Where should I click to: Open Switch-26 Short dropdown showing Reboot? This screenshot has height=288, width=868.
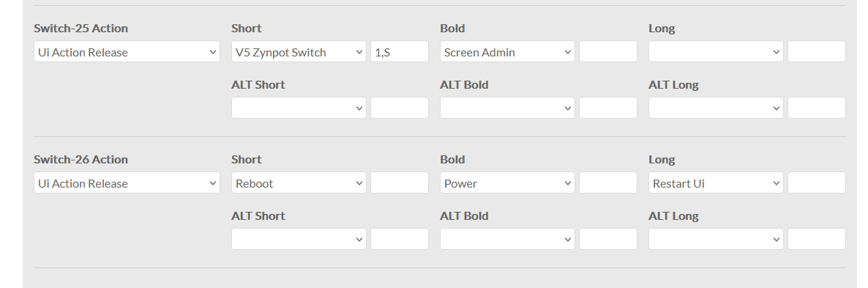click(299, 182)
